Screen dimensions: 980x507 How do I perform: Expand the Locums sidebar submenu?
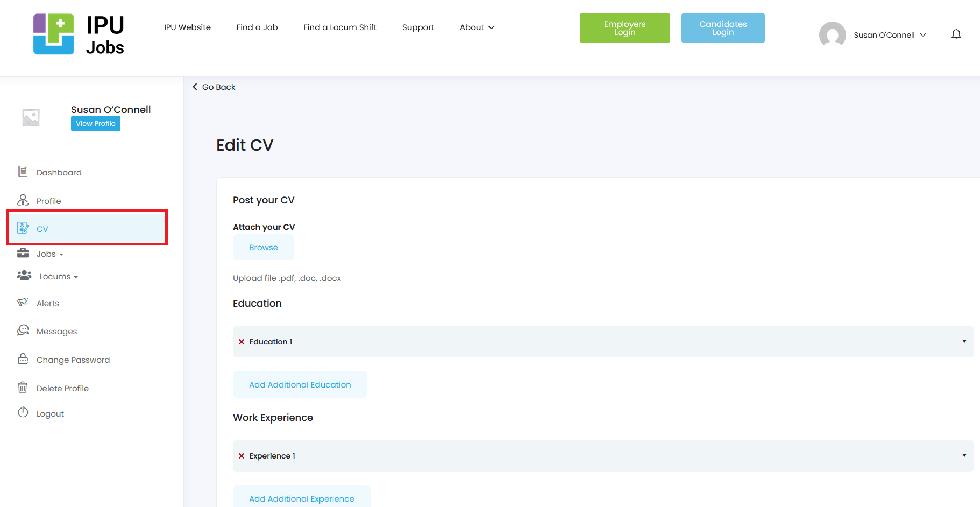pyautogui.click(x=58, y=277)
